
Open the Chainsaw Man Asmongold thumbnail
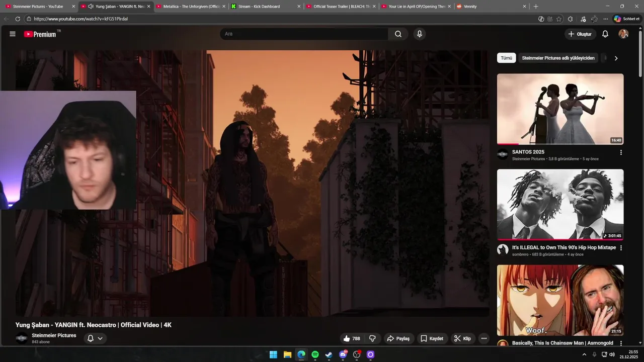(x=560, y=300)
